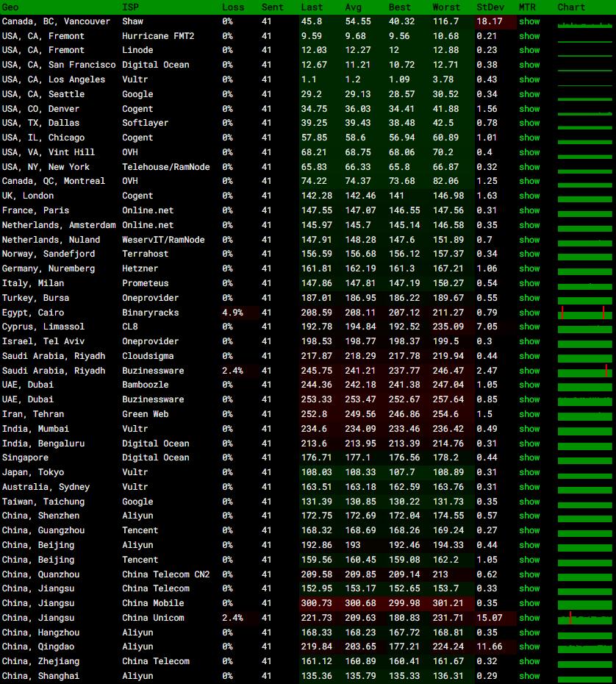
Task: Click the 'Israel, Tel Aviv' geo cell
Action: pos(43,341)
